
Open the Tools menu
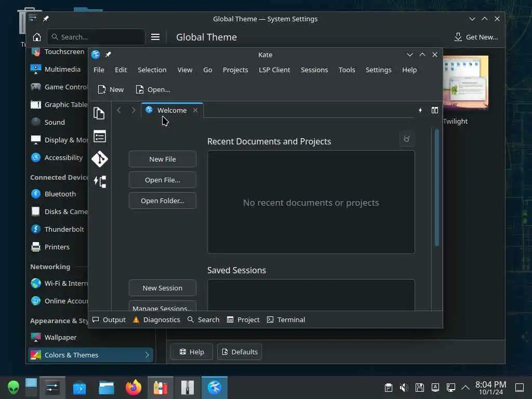coord(347,70)
